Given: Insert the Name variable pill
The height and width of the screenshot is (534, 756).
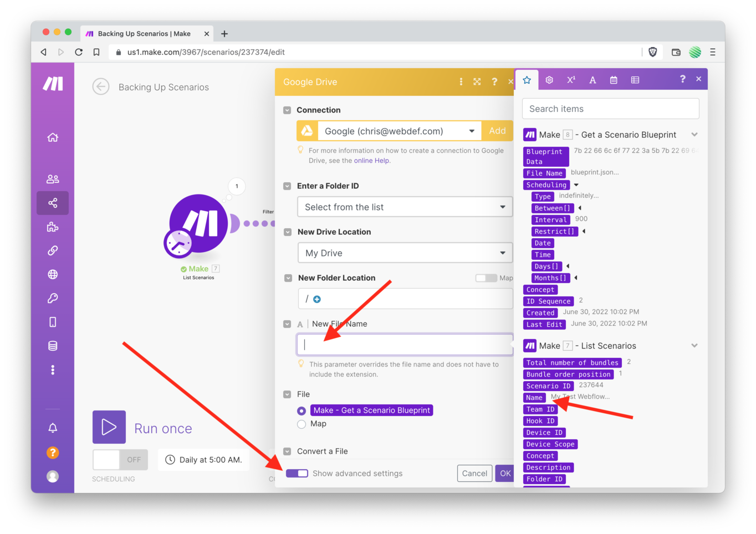Looking at the screenshot, I should click(x=534, y=398).
